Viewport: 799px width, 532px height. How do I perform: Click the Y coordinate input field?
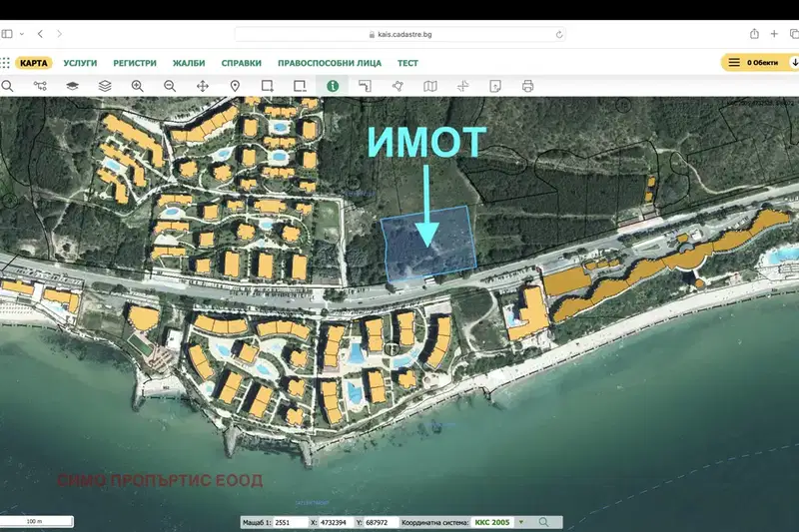pos(382,522)
